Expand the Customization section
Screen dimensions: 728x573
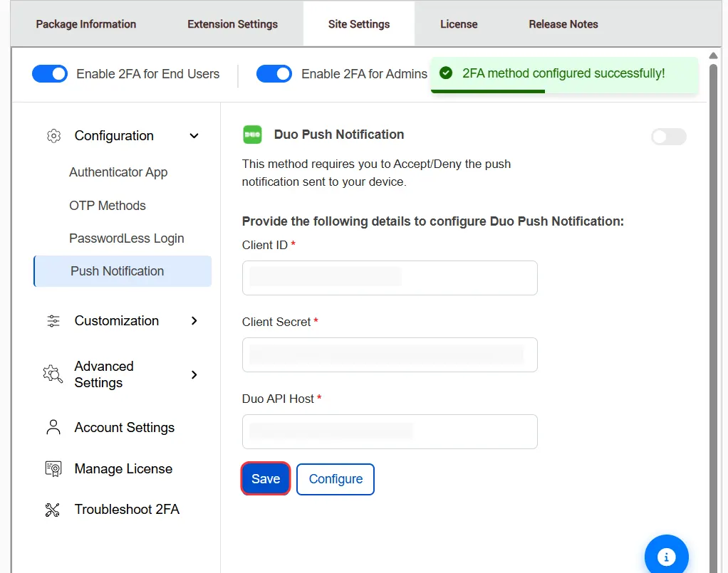(194, 320)
